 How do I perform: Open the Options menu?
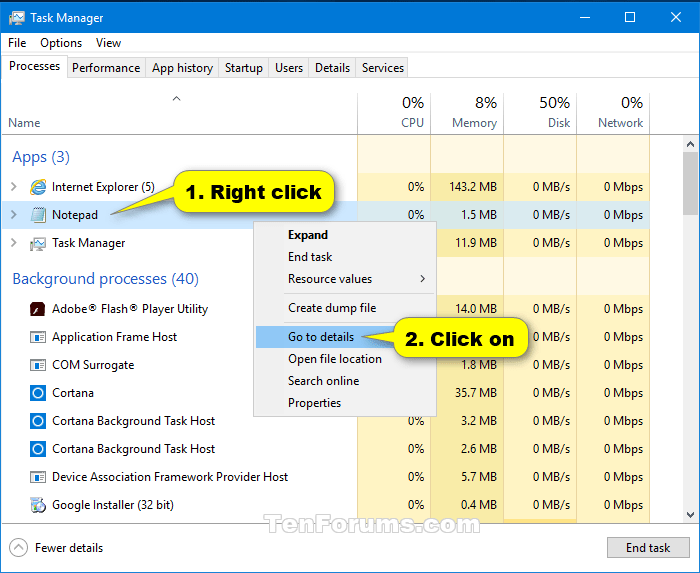point(61,43)
